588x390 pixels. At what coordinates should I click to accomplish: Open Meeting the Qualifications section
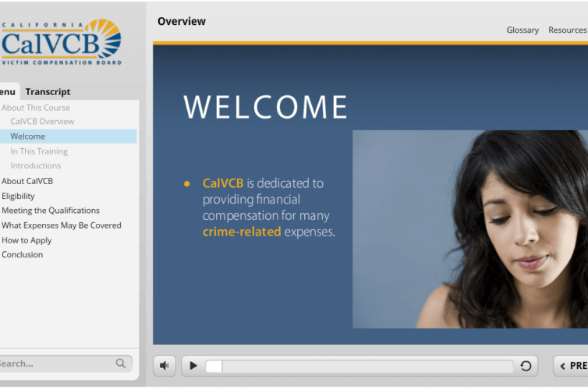[x=51, y=211]
